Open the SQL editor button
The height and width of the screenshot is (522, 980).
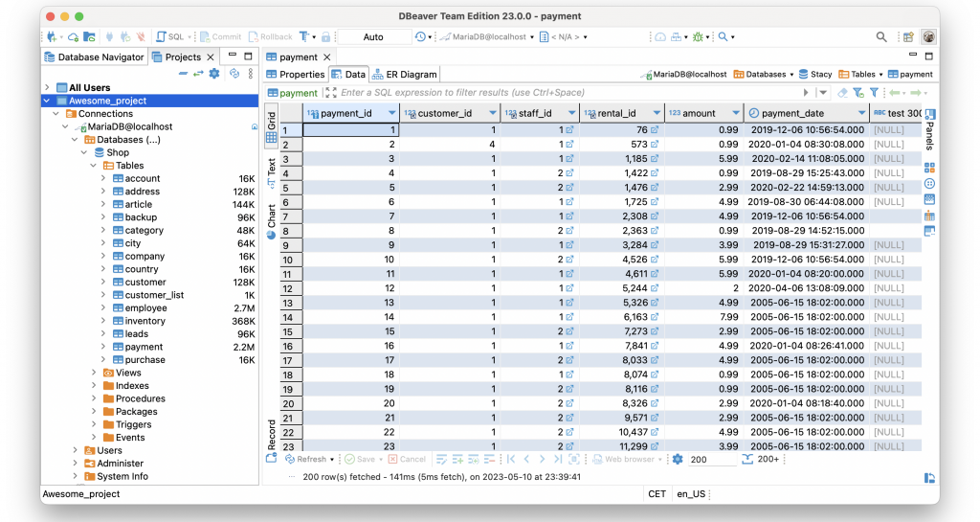coord(170,37)
